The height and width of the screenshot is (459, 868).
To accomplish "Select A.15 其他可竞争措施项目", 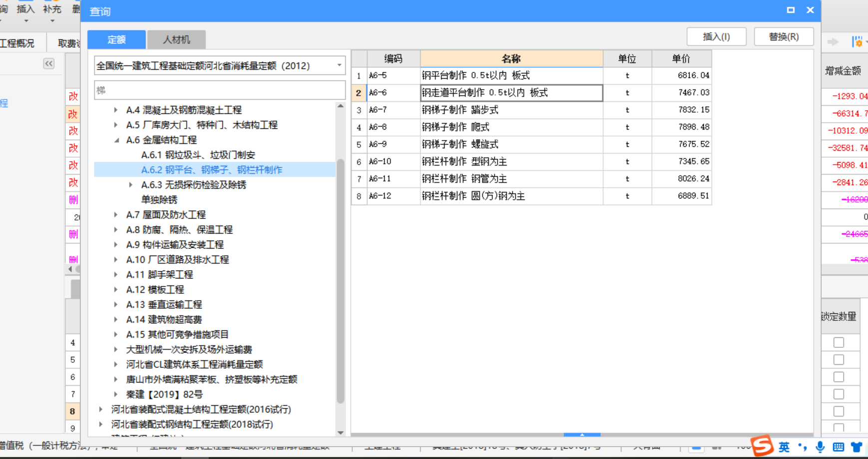I will click(x=177, y=334).
